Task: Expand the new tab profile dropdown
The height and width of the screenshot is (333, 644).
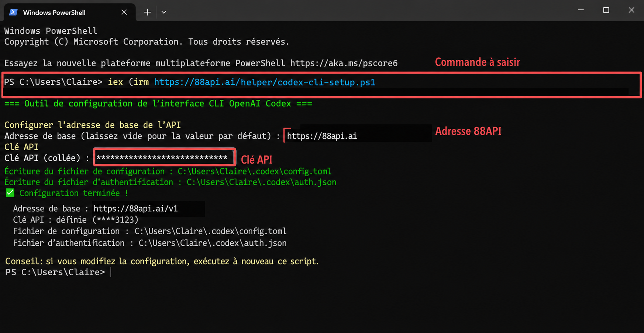Action: pyautogui.click(x=164, y=12)
